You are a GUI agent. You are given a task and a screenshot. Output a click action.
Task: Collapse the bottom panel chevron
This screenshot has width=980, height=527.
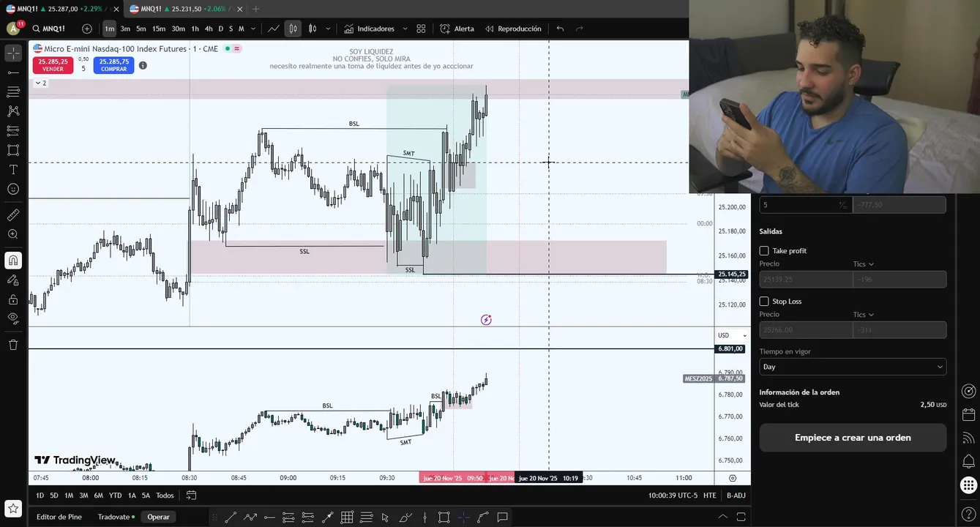[723, 517]
